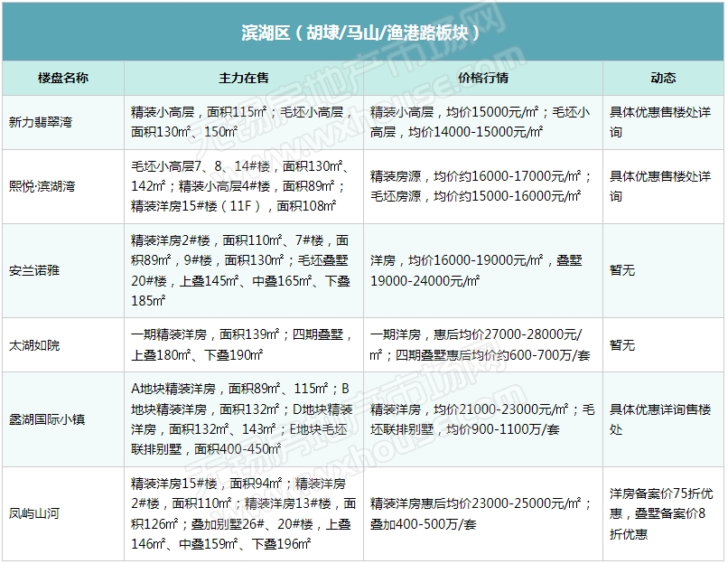Select the 楼盘名称 column header

click(62, 79)
